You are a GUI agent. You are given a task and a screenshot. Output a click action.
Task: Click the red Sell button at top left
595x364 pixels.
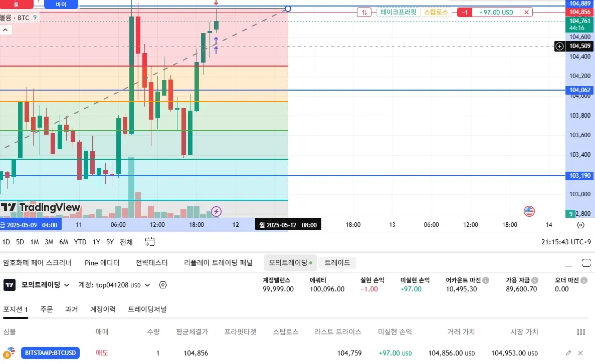(17, 4)
